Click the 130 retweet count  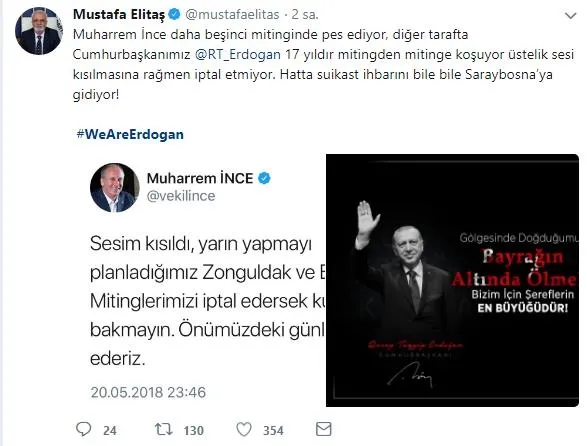pos(194,430)
